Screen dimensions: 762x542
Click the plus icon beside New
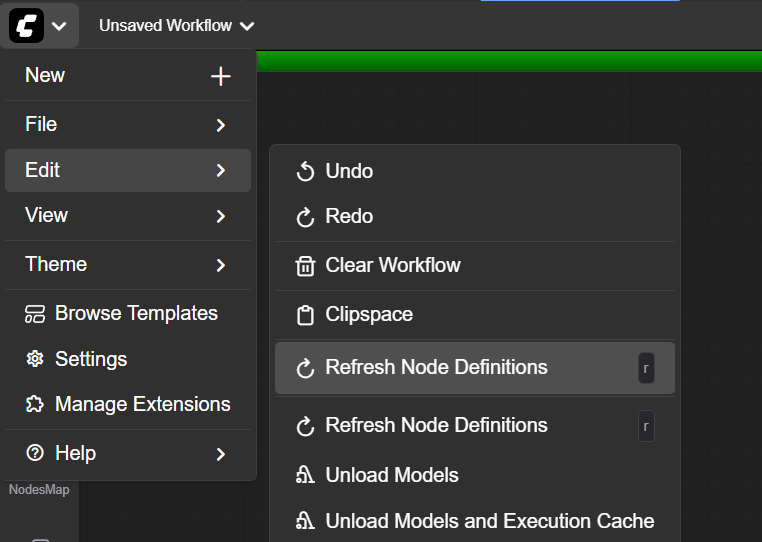221,76
